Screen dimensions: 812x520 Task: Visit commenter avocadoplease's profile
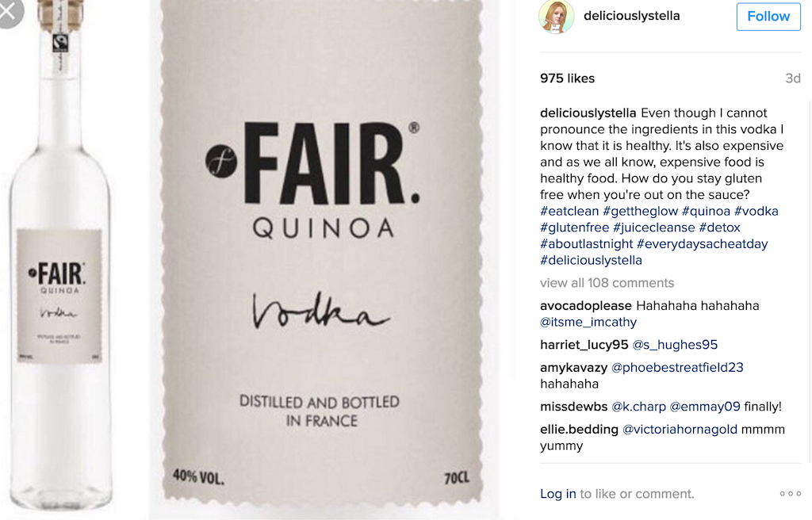point(586,305)
